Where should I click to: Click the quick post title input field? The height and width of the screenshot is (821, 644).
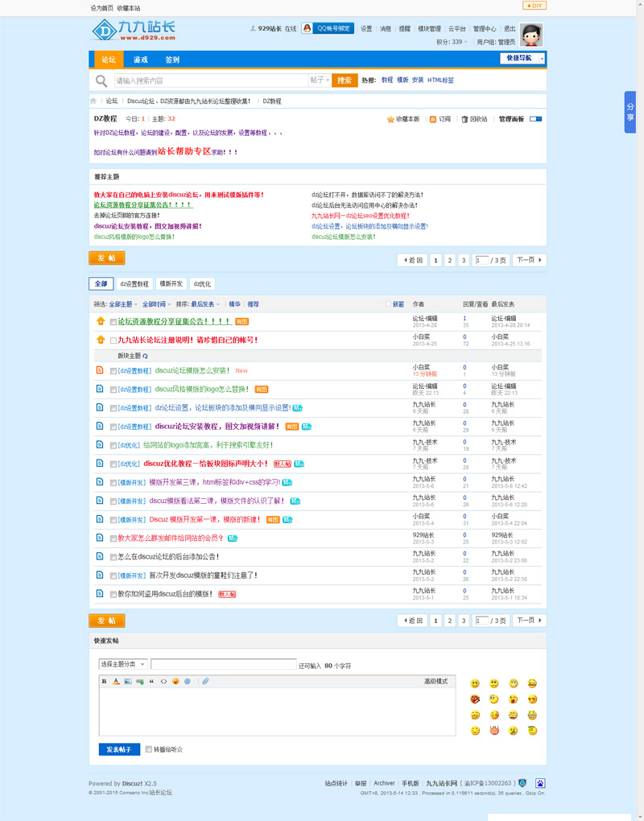[224, 664]
